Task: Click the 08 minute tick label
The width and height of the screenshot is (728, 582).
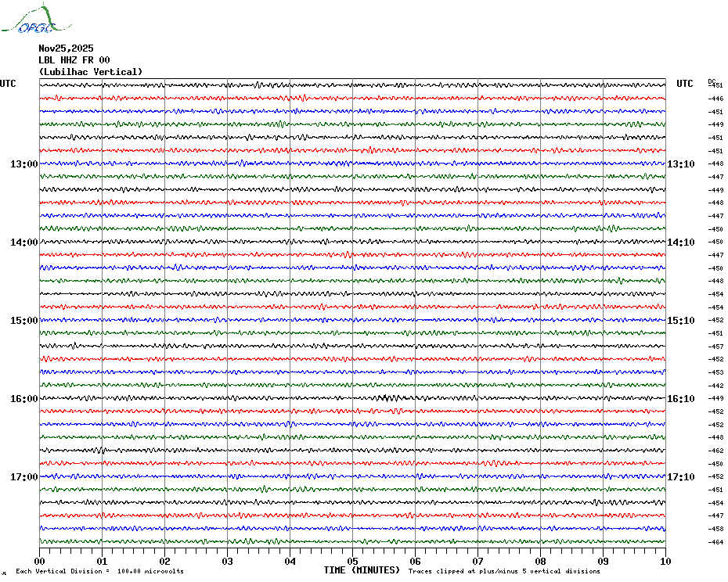Action: coord(540,561)
